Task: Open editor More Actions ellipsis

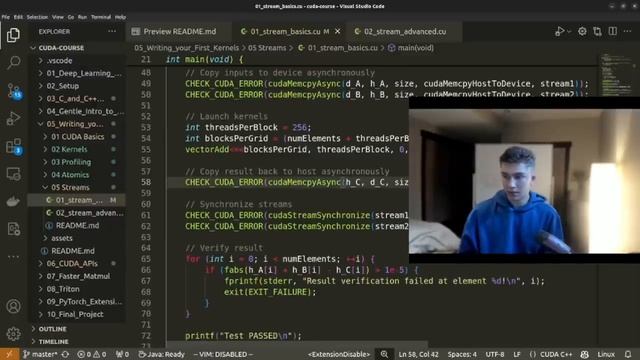Action: [628, 31]
